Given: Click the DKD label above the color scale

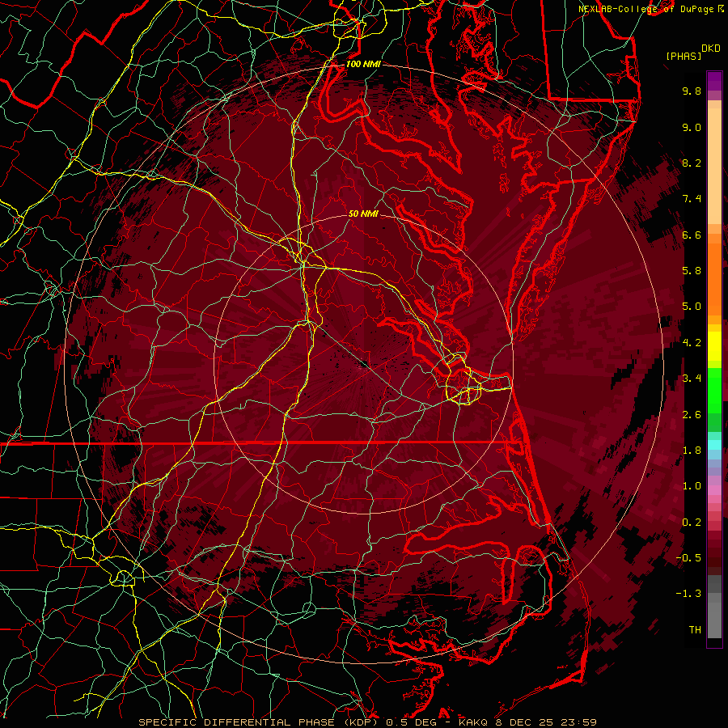Looking at the screenshot, I should 710,49.
